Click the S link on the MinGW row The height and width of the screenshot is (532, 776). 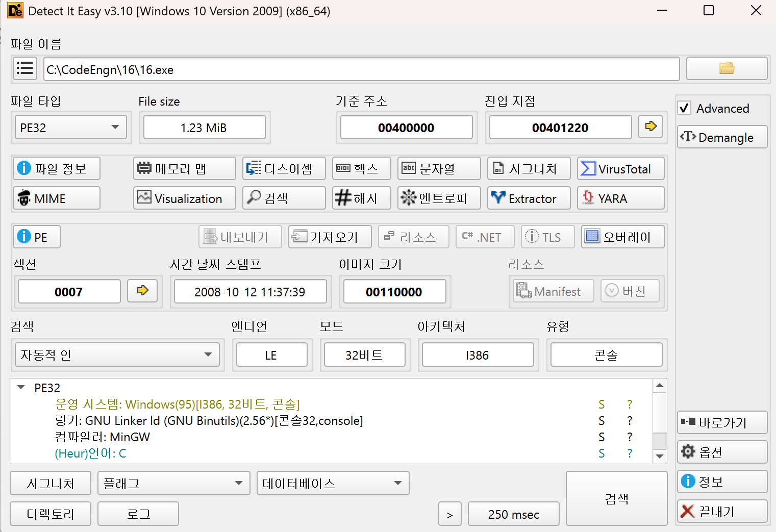(602, 437)
